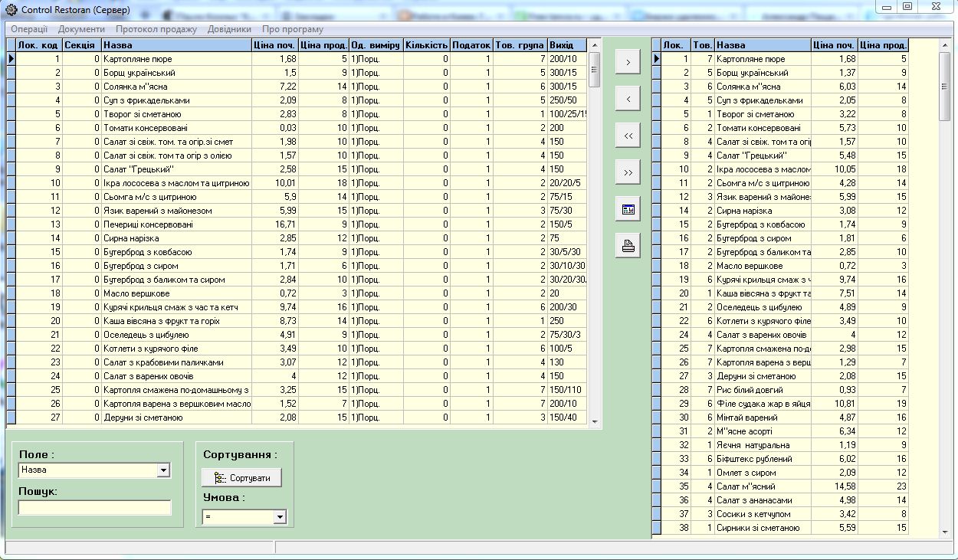This screenshot has width=958, height=560.
Task: Click the Control Restoran gear icon in title bar
Action: [x=11, y=11]
